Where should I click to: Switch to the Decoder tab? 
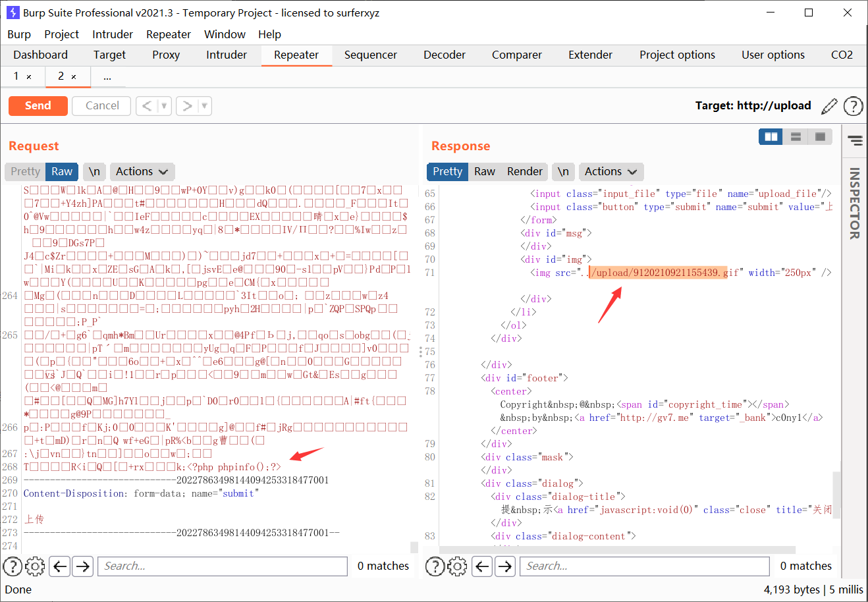pos(445,55)
